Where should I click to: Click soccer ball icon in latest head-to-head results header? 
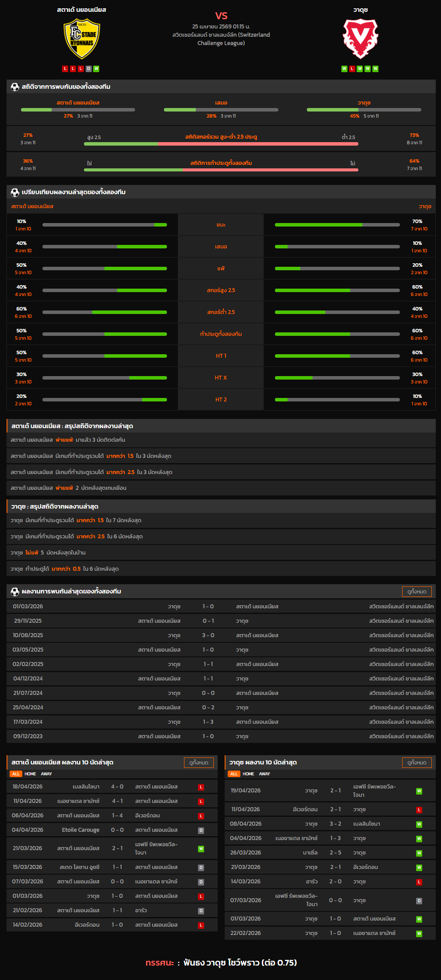(15, 592)
